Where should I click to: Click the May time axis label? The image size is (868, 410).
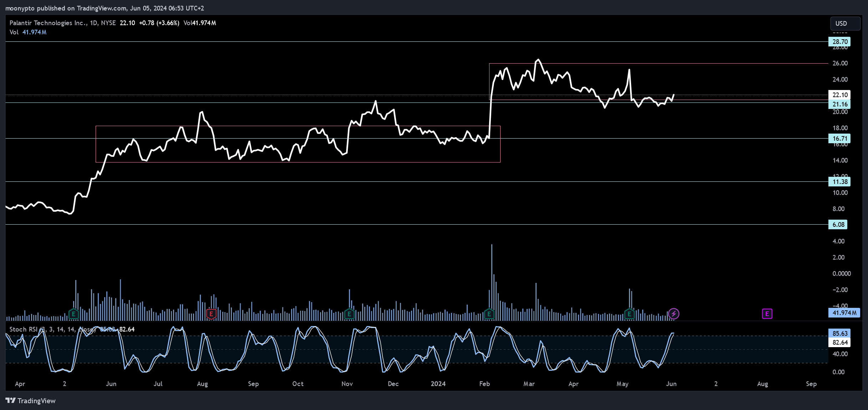(623, 384)
